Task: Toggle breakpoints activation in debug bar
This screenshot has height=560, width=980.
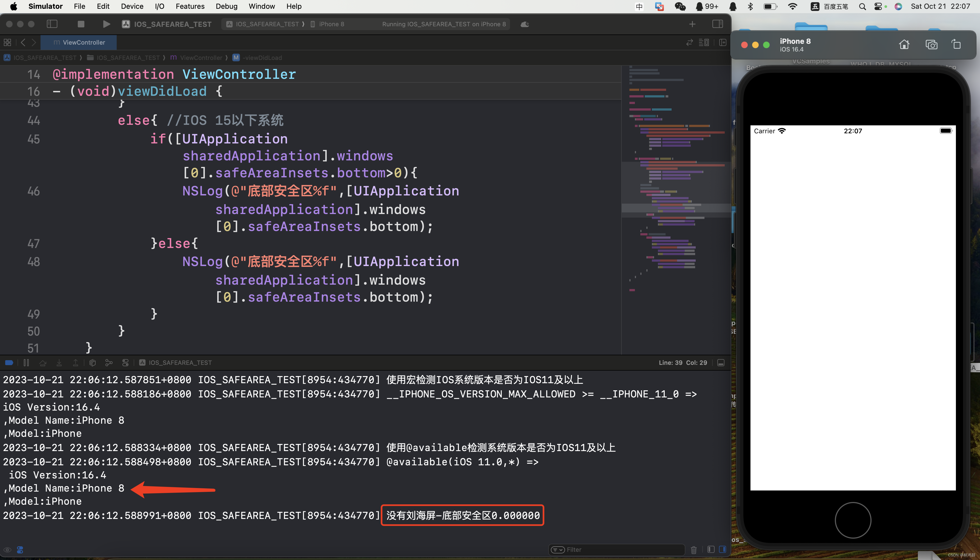Action: pyautogui.click(x=9, y=362)
